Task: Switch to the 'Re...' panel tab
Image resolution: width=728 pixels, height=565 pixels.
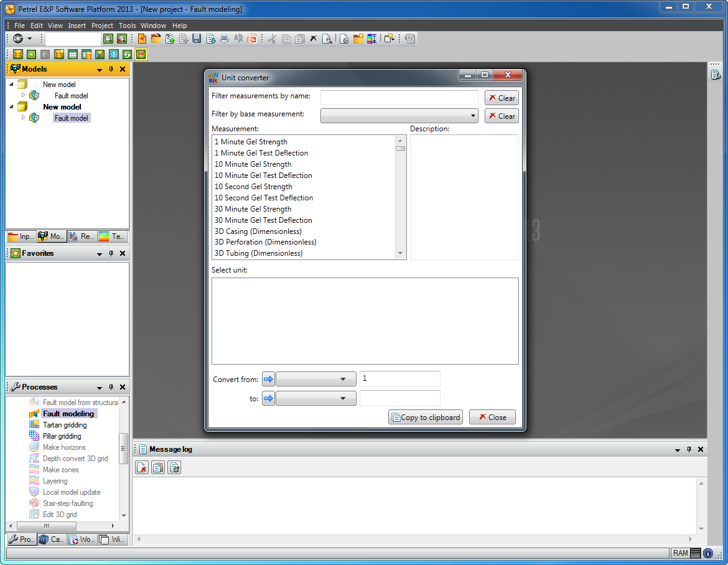Action: click(82, 236)
